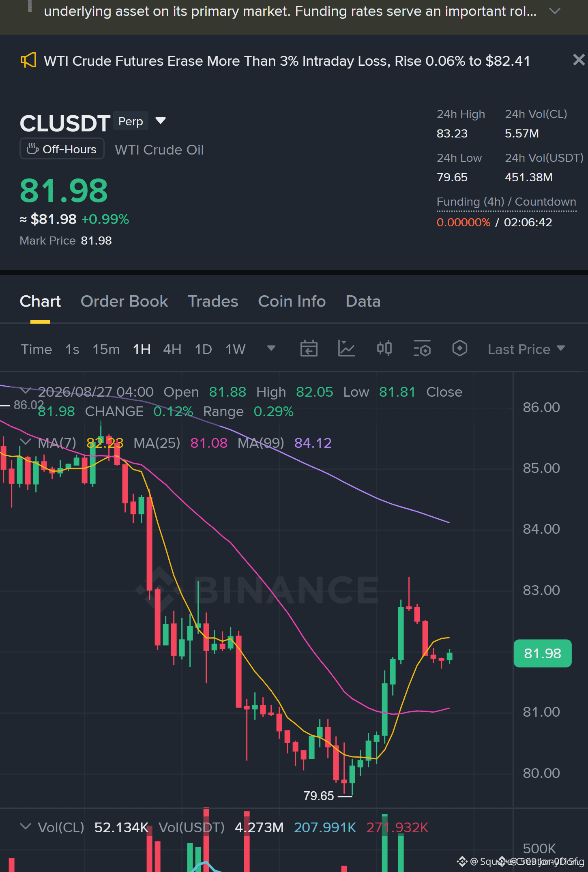Tap the 271.932K volume MA value
The image size is (588, 872).
(397, 827)
